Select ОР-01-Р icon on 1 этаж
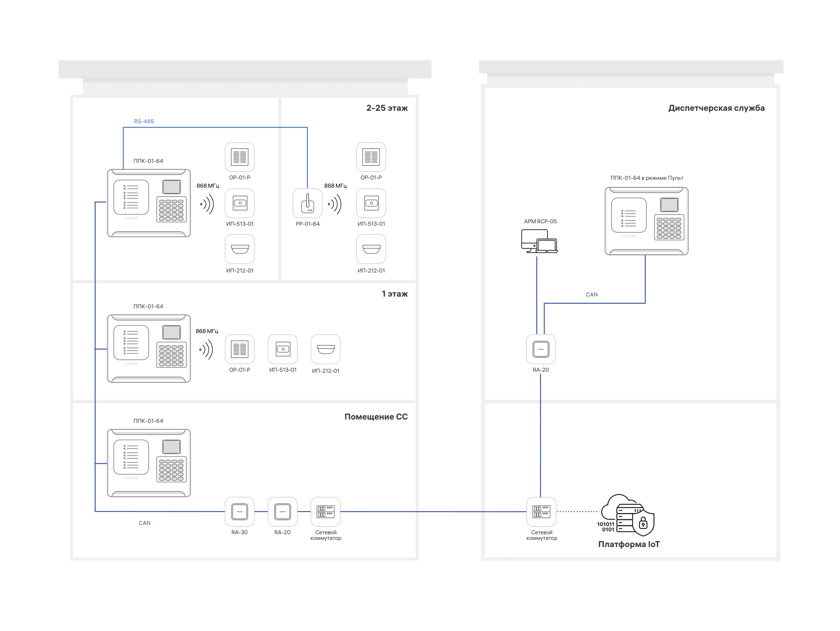840x631 pixels. tap(240, 349)
